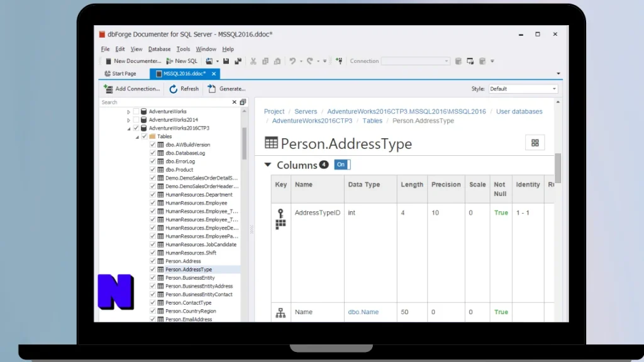
Task: Collapse the Tables folder node
Action: pyautogui.click(x=137, y=136)
